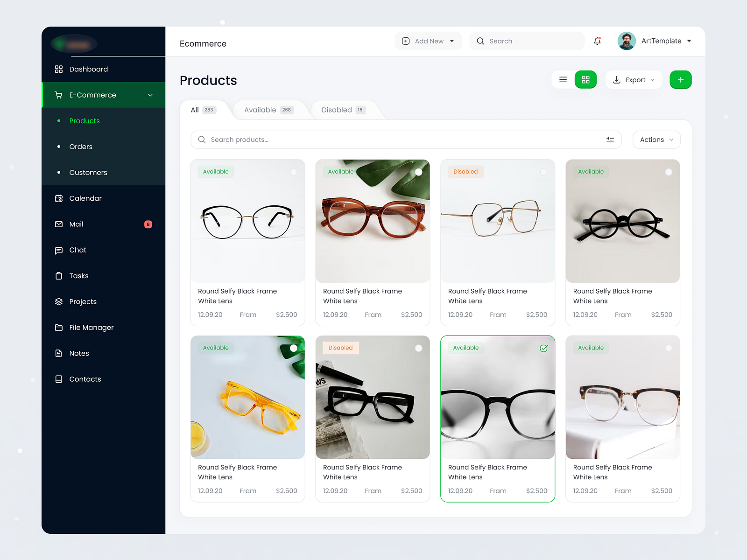Screen dimensions: 747x560
Task: Click the notification bell icon
Action: tap(597, 41)
